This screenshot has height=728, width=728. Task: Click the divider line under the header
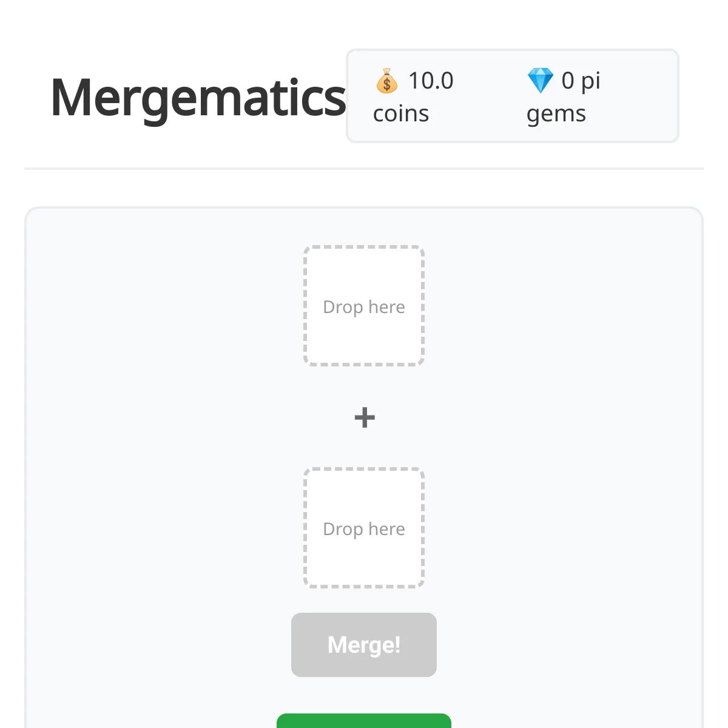pos(364,168)
